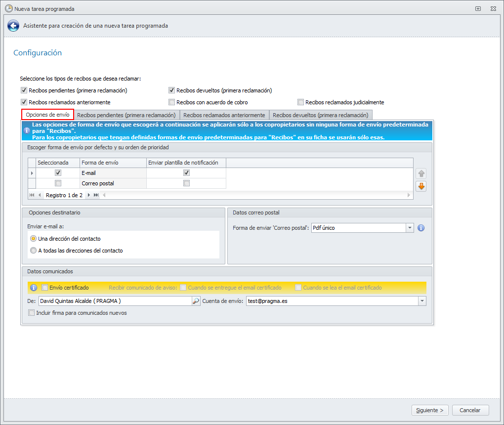Click Forma de envío column header
The image size is (504, 425).
pos(113,163)
